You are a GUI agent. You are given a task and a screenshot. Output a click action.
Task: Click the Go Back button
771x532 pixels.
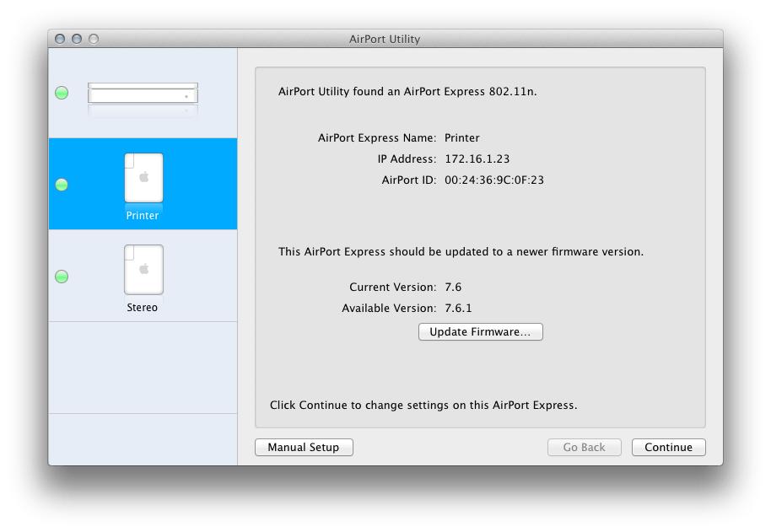[584, 447]
